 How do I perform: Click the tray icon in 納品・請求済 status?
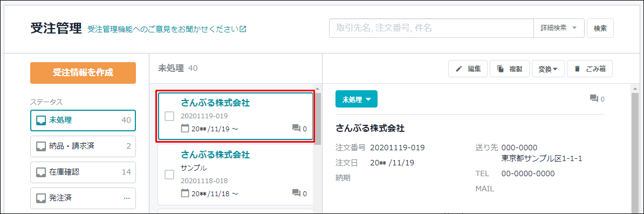(x=41, y=146)
